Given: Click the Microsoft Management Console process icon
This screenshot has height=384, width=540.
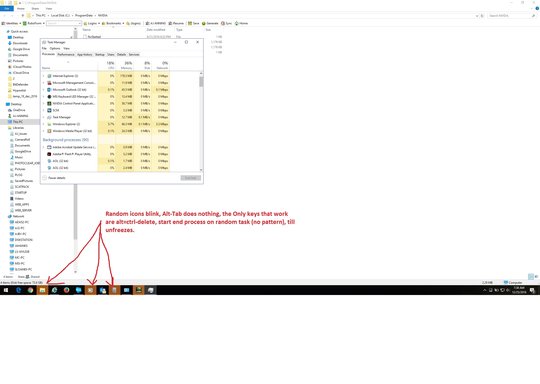Looking at the screenshot, I should point(49,83).
